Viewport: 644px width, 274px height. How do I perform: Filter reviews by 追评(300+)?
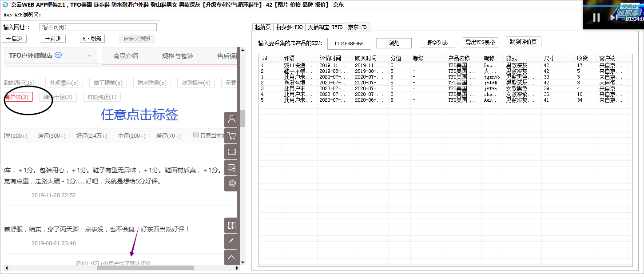(x=52, y=135)
